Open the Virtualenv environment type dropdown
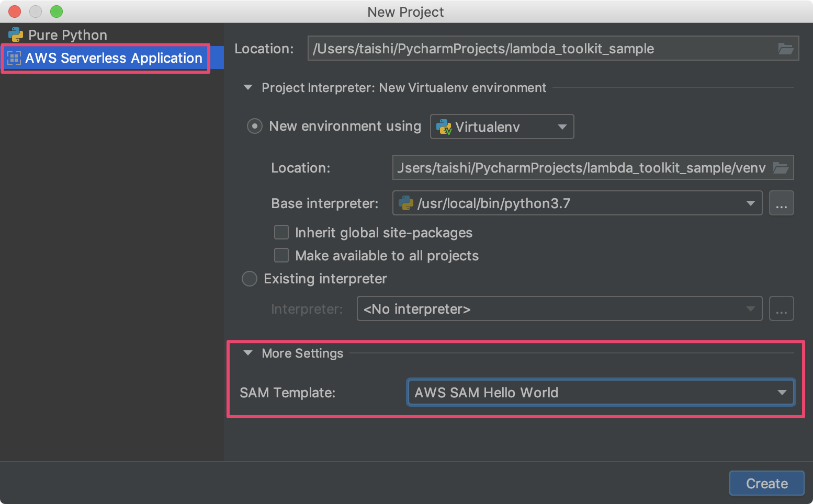This screenshot has height=504, width=813. (562, 126)
